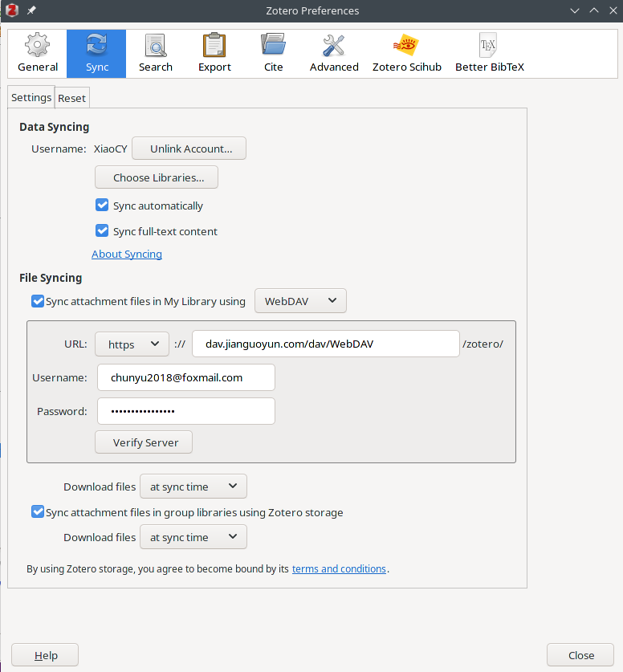Click the Help button
Image resolution: width=623 pixels, height=672 pixels.
click(45, 655)
